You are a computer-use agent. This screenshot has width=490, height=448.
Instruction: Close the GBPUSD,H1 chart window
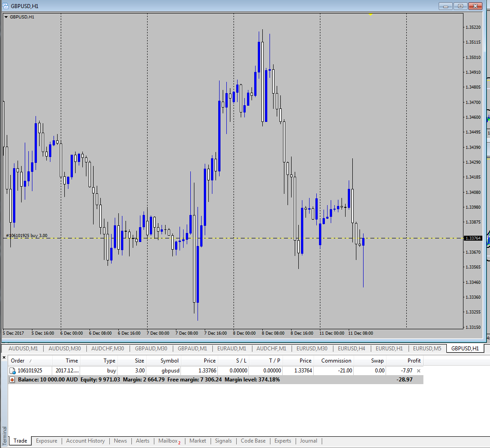pos(475,6)
